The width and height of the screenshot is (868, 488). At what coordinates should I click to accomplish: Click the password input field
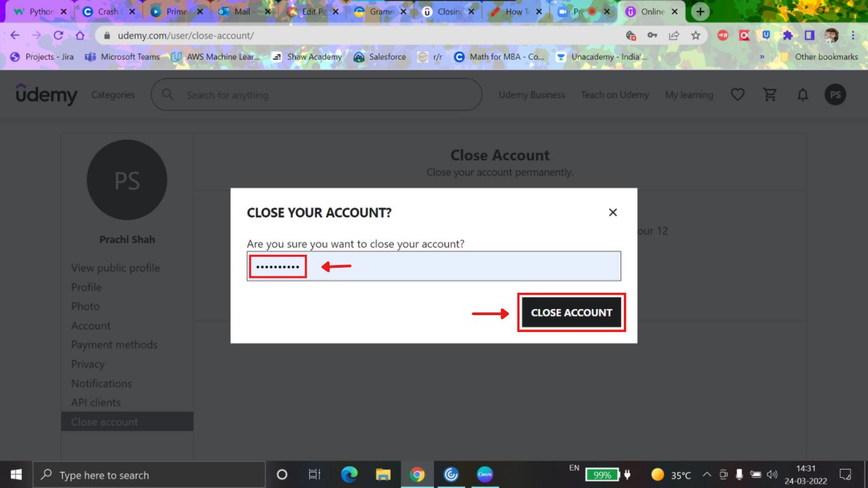click(434, 266)
